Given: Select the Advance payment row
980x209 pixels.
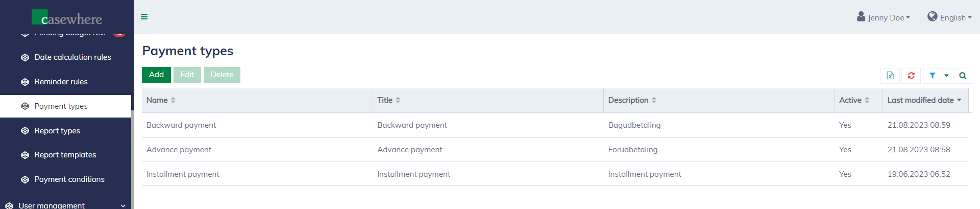Looking at the screenshot, I should (x=179, y=150).
